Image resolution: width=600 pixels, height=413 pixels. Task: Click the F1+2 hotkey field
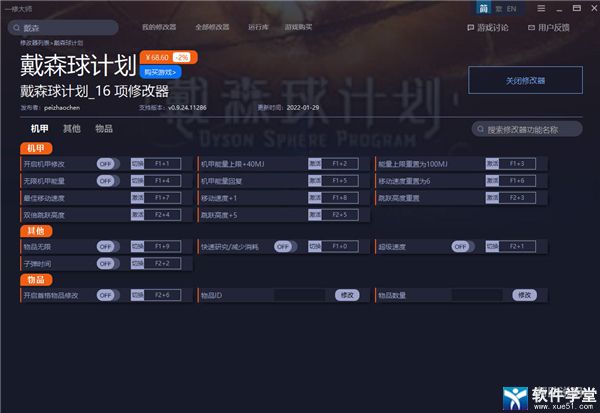pyautogui.click(x=340, y=164)
